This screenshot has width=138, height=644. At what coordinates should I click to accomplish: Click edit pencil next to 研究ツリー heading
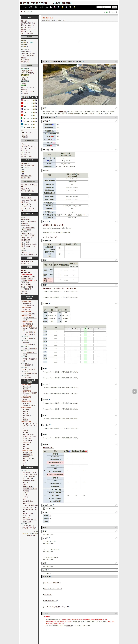point(51,512)
